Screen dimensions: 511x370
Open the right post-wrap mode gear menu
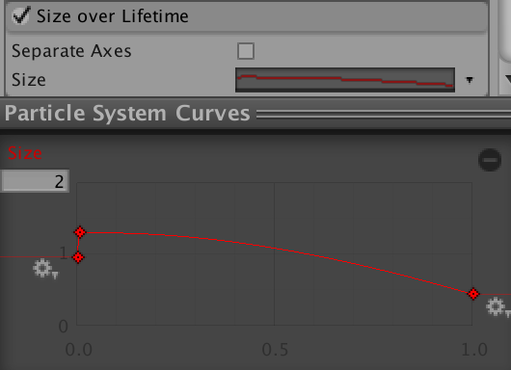498,307
